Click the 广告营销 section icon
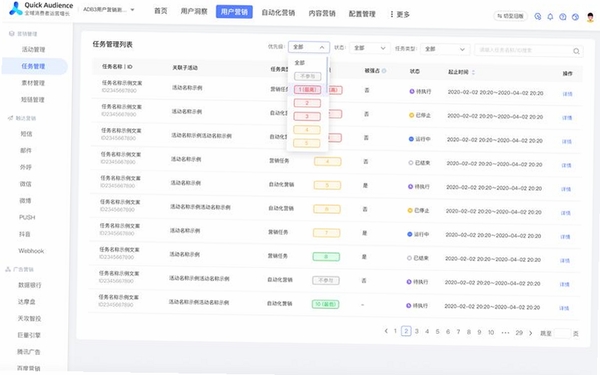This screenshot has height=375, width=600. point(8,269)
